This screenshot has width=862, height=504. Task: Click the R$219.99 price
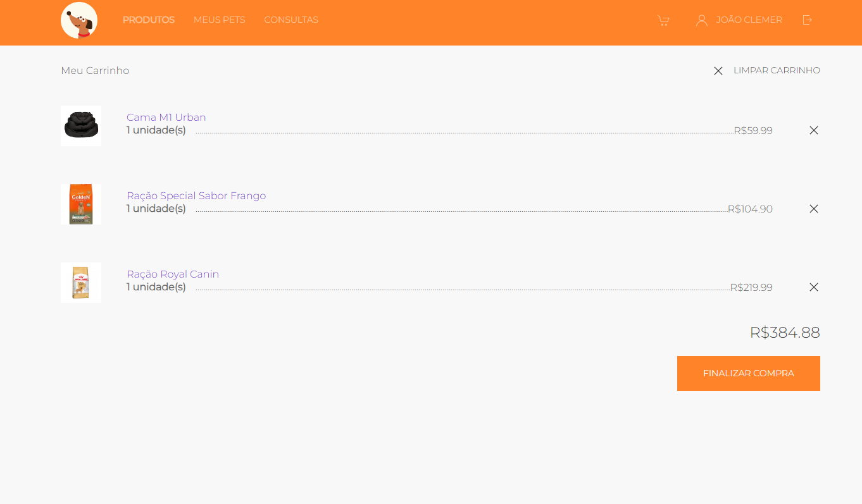coord(751,287)
